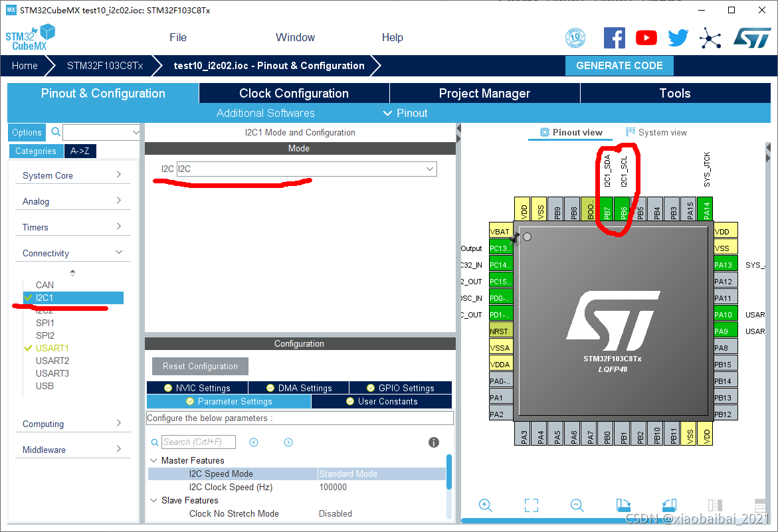
Task: Click the GENERATE CODE button
Action: [619, 66]
